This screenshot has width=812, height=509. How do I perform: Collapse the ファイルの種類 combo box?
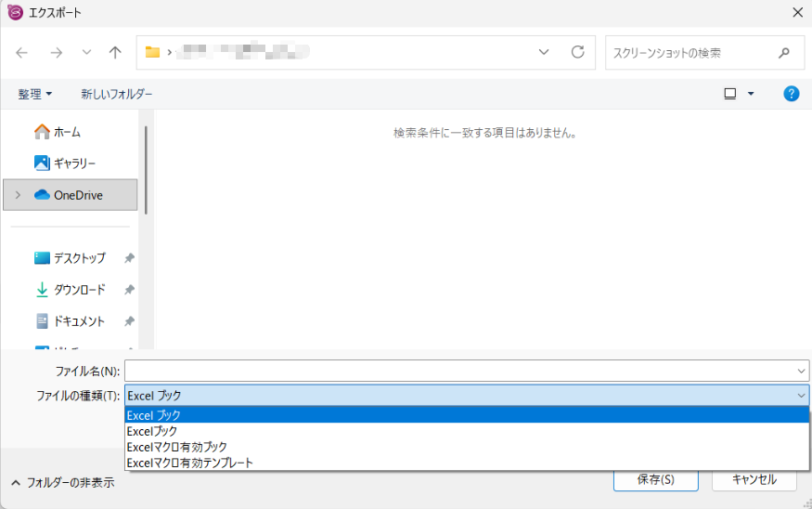(801, 396)
